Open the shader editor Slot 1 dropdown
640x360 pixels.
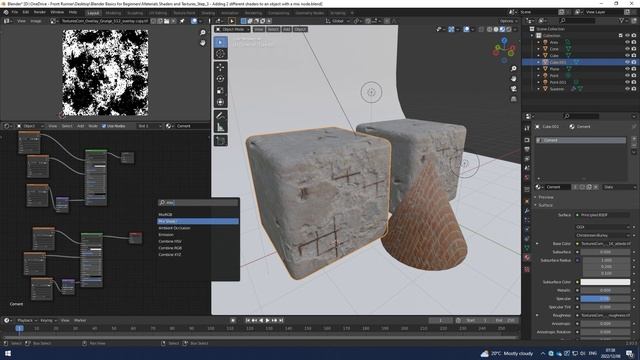tap(149, 126)
